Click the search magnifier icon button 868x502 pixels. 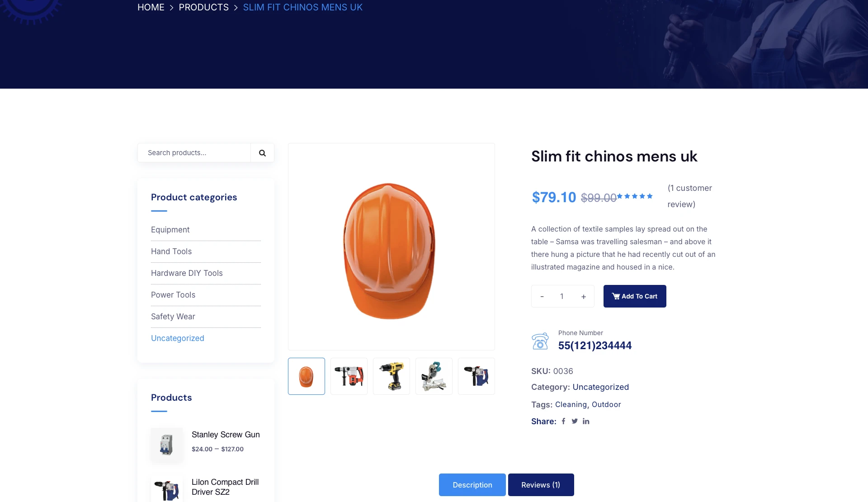point(262,153)
